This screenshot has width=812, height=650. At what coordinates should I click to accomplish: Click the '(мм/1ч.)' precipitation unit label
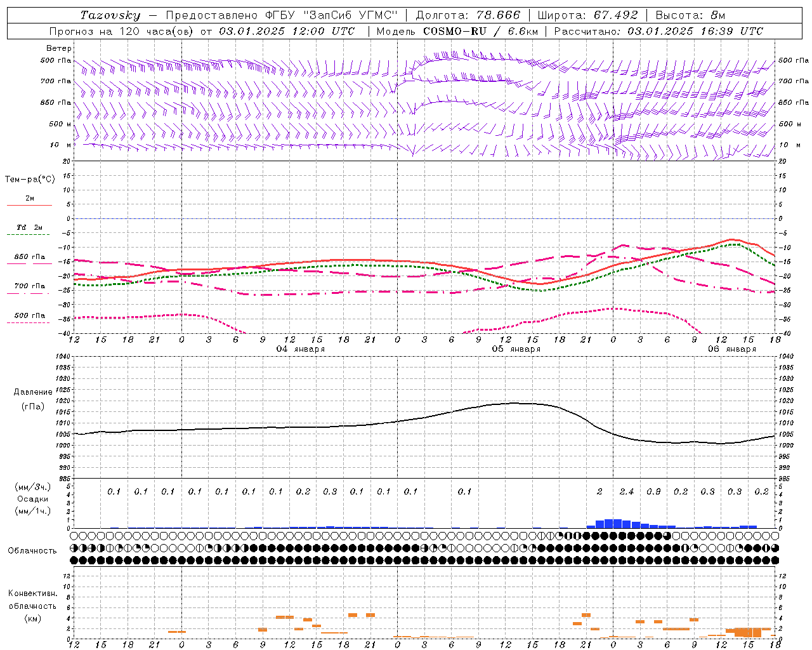[32, 511]
